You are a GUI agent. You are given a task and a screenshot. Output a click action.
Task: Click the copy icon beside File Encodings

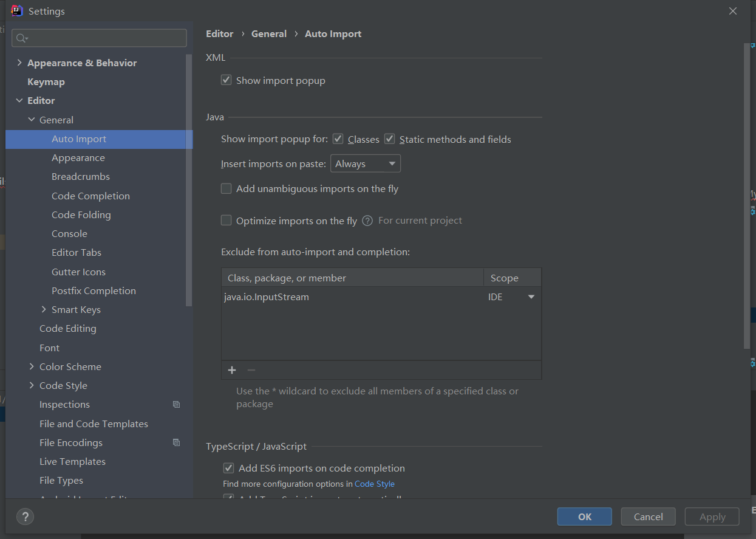coord(176,442)
